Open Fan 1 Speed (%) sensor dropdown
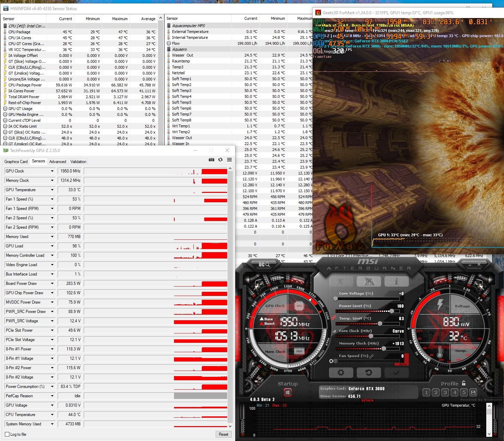The image size is (504, 441). [52, 199]
